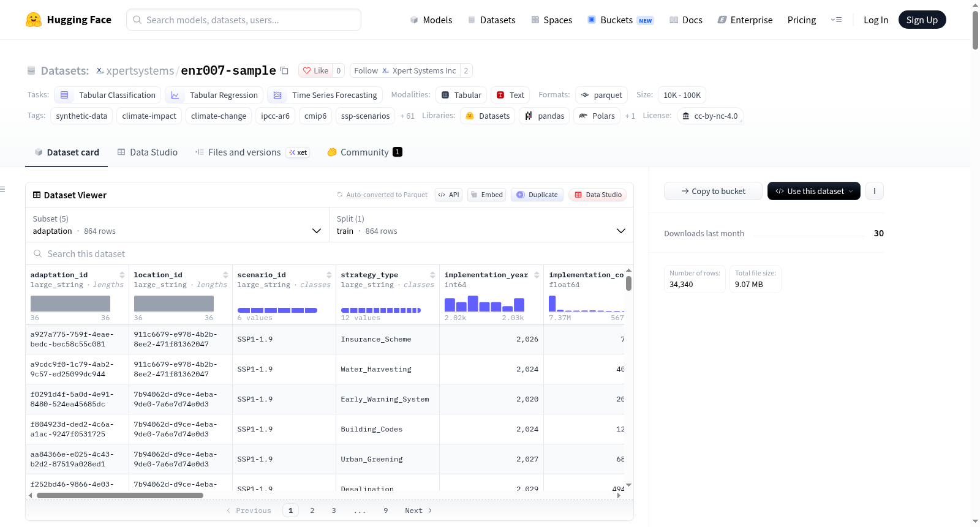980x527 pixels.
Task: Click Next page in pagination
Action: click(418, 510)
